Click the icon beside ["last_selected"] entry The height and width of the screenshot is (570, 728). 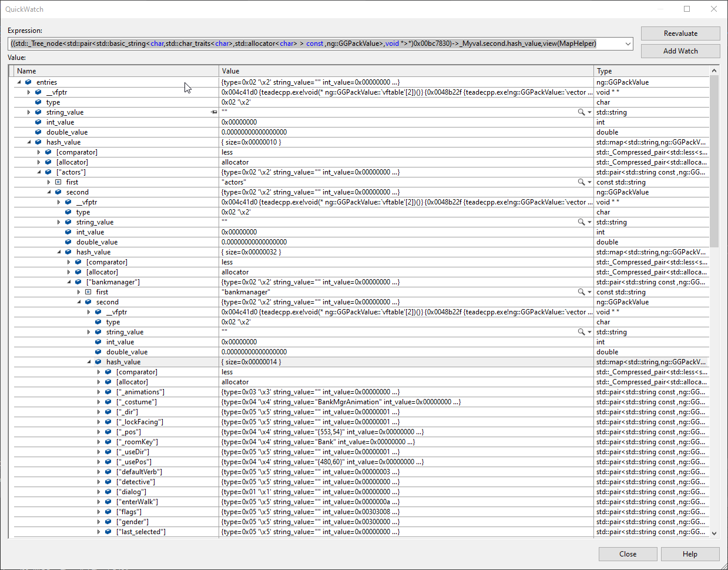[x=108, y=532]
